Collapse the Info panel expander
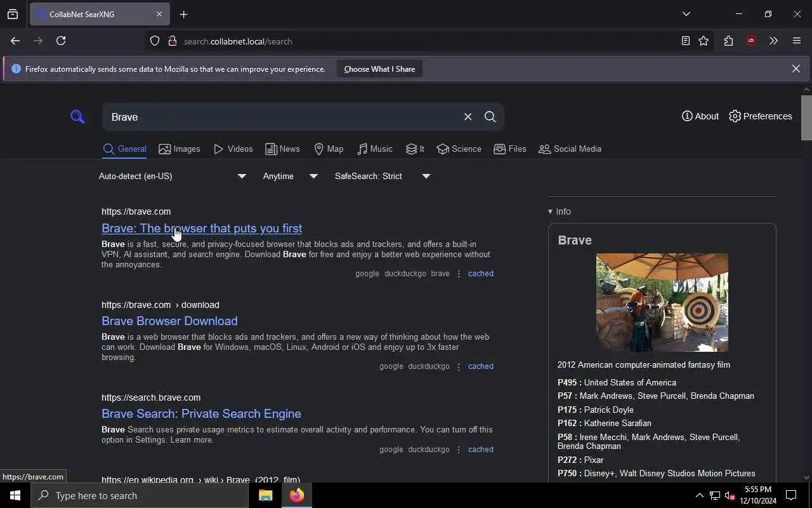This screenshot has width=812, height=508. [x=560, y=211]
